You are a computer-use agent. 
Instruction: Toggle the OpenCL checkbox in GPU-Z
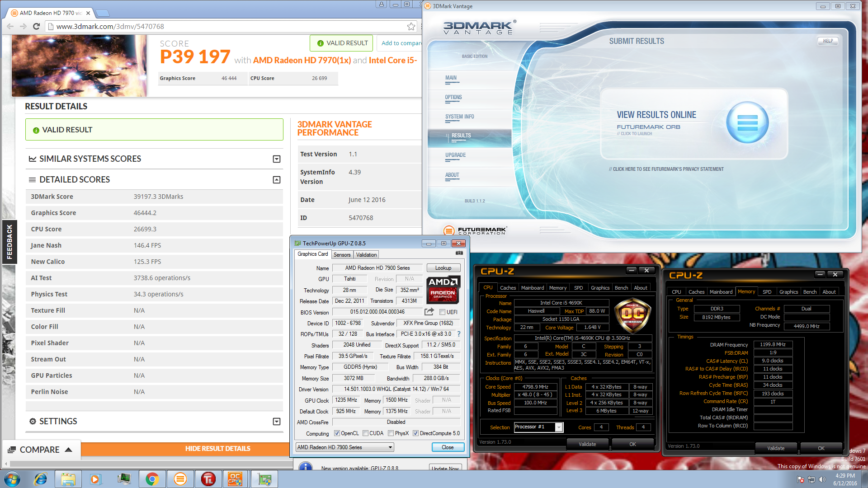pos(337,433)
